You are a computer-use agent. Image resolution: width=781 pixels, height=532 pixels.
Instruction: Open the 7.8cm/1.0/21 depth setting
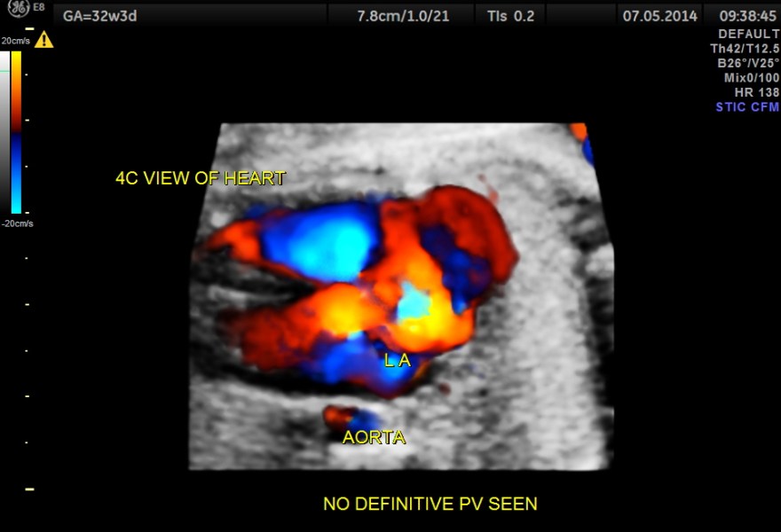click(401, 15)
